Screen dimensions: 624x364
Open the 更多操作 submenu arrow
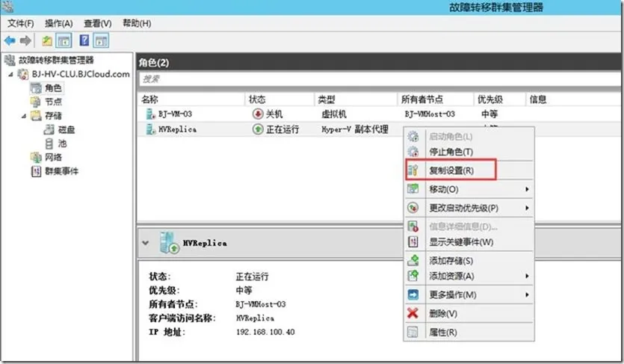coord(527,294)
